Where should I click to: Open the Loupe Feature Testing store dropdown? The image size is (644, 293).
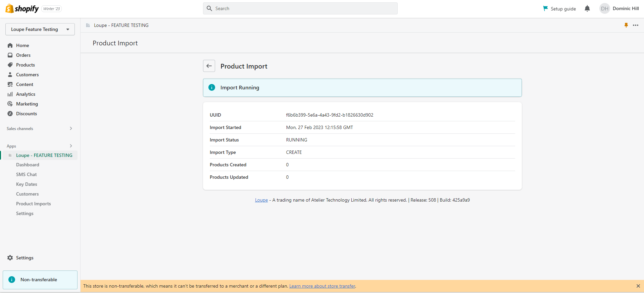coord(40,29)
